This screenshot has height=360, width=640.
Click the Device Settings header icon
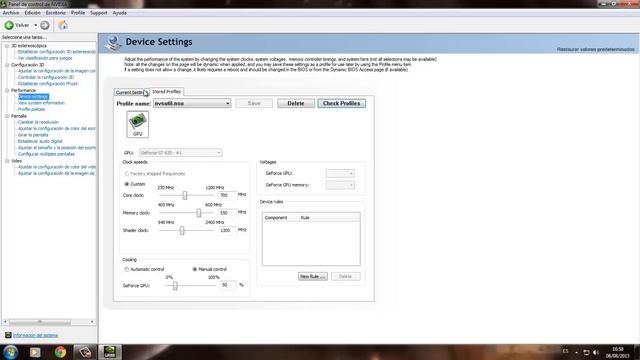[x=113, y=42]
